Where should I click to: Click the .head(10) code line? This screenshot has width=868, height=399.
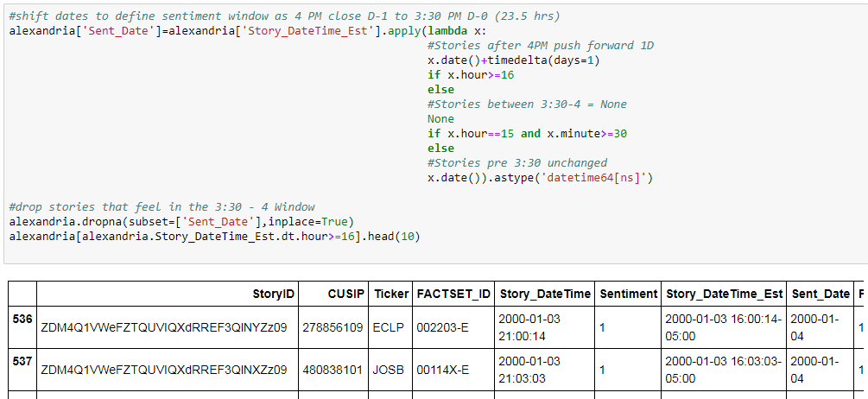(215, 237)
